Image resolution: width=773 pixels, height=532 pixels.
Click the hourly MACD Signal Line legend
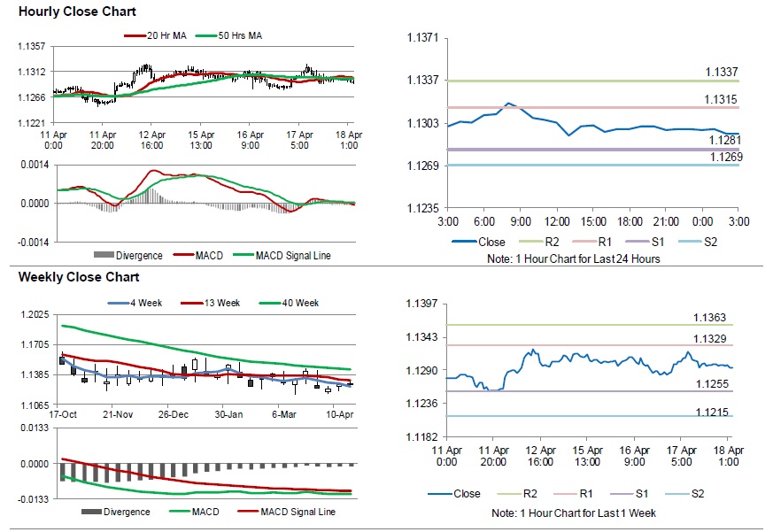282,256
